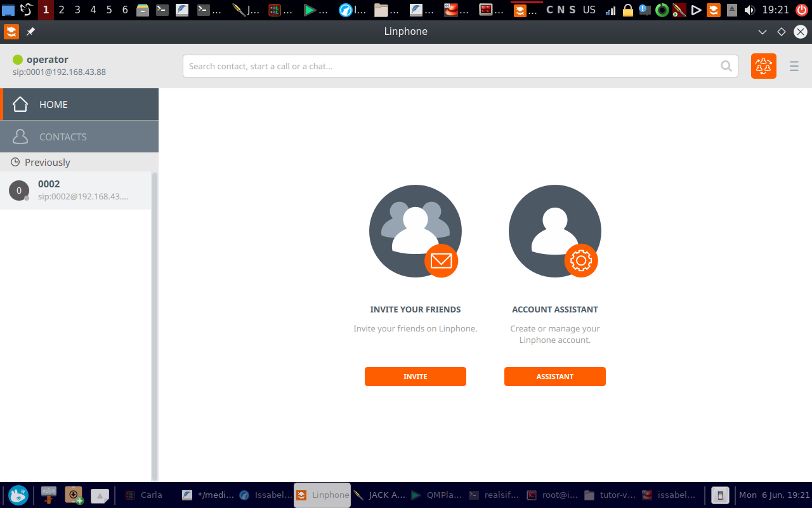Click the JACK plug icon in top panel

pos(239,10)
